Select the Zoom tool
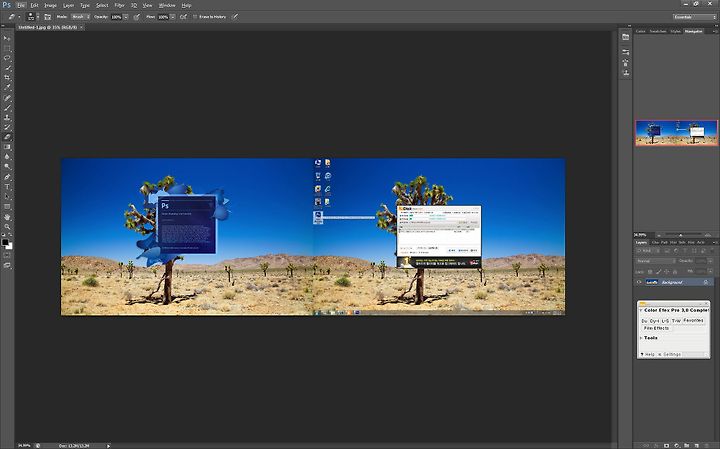 pyautogui.click(x=7, y=226)
